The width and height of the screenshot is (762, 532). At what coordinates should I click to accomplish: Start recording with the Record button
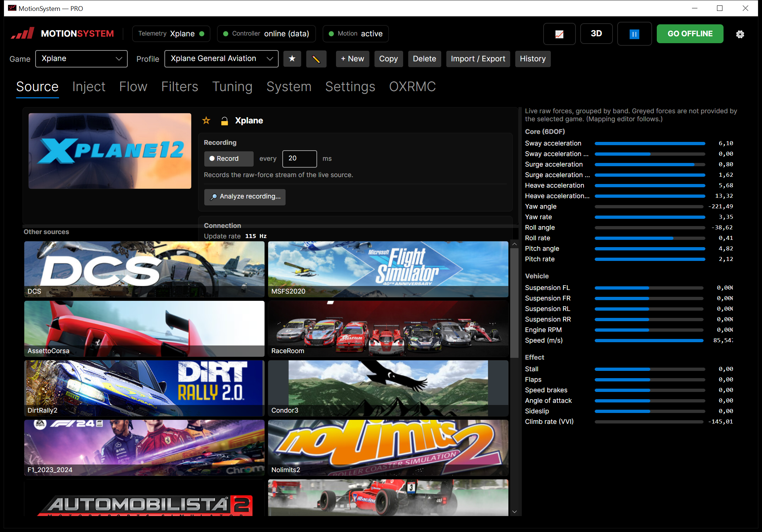[x=229, y=159]
